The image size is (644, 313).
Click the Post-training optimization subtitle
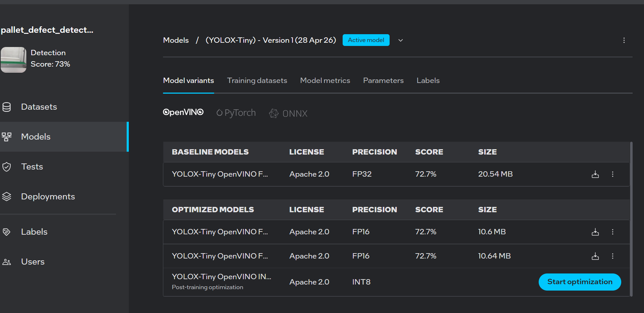point(207,287)
